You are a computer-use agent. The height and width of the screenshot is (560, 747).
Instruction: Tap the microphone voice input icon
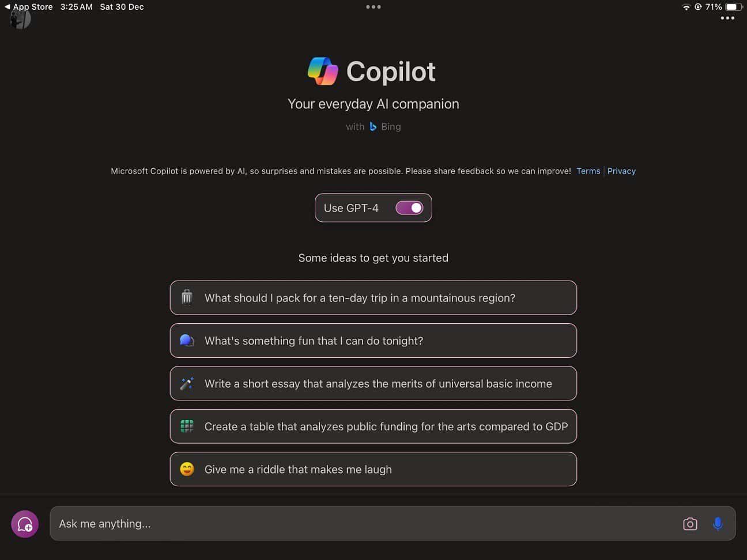718,524
